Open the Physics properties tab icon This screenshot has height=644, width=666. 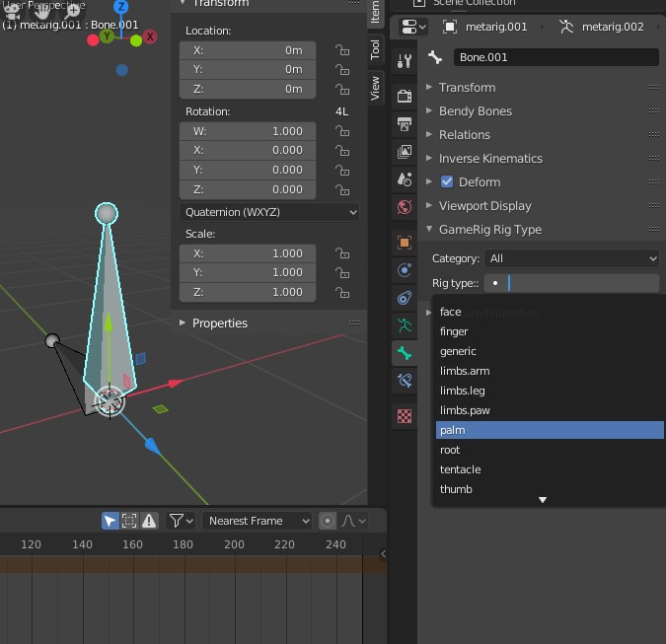pos(404,270)
